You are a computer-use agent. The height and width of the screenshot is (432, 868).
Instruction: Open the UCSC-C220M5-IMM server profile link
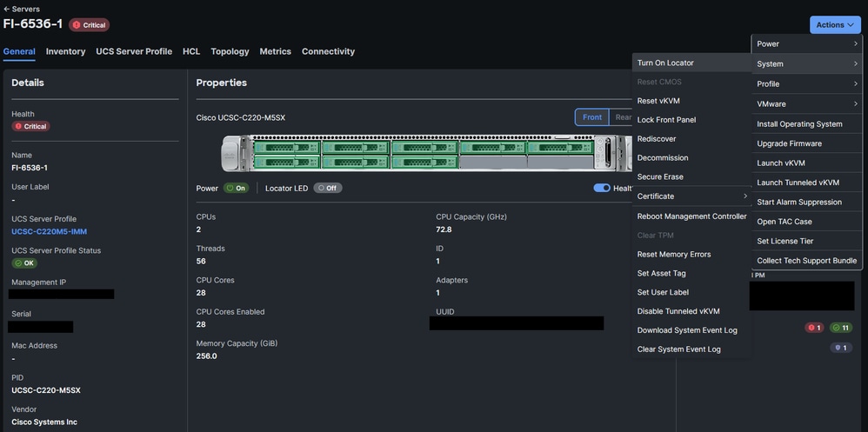50,231
